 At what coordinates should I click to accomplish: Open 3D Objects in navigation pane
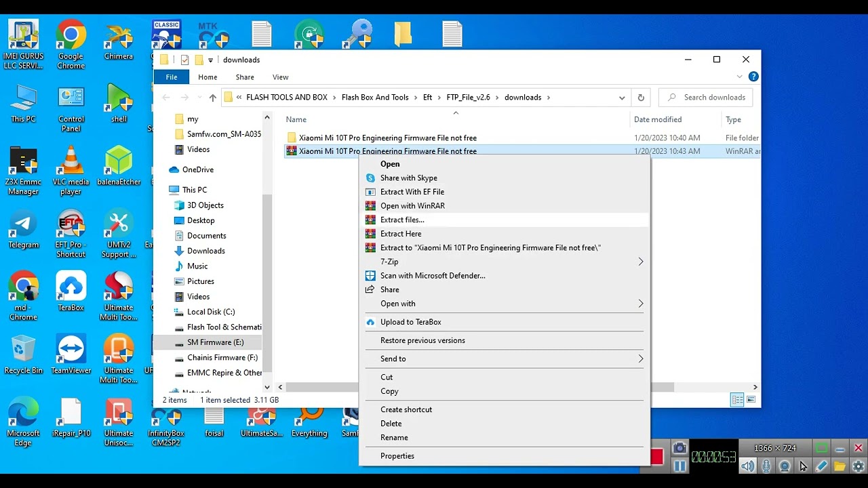click(205, 205)
